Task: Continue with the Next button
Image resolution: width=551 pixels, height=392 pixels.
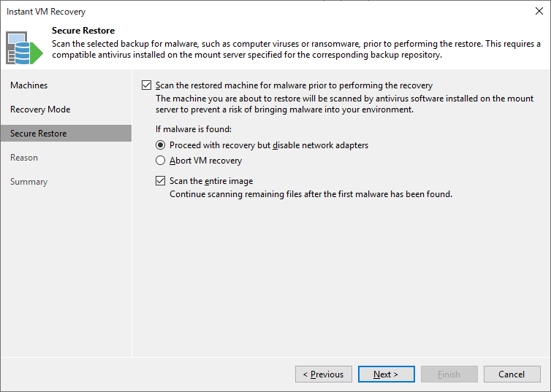Action: 386,374
